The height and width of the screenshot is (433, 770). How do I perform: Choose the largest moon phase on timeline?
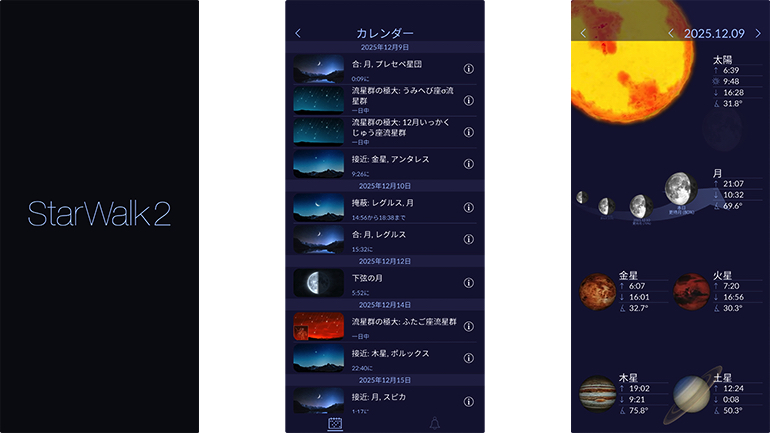pos(681,188)
